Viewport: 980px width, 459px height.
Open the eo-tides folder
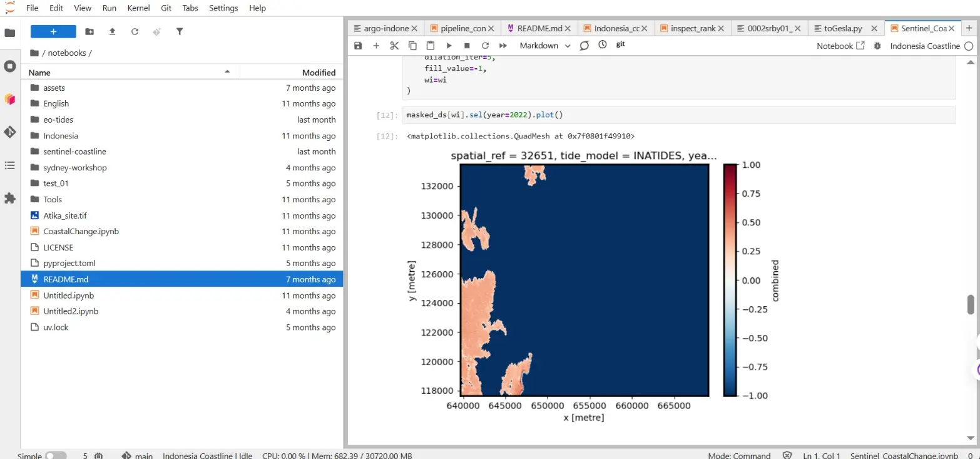click(x=182, y=120)
